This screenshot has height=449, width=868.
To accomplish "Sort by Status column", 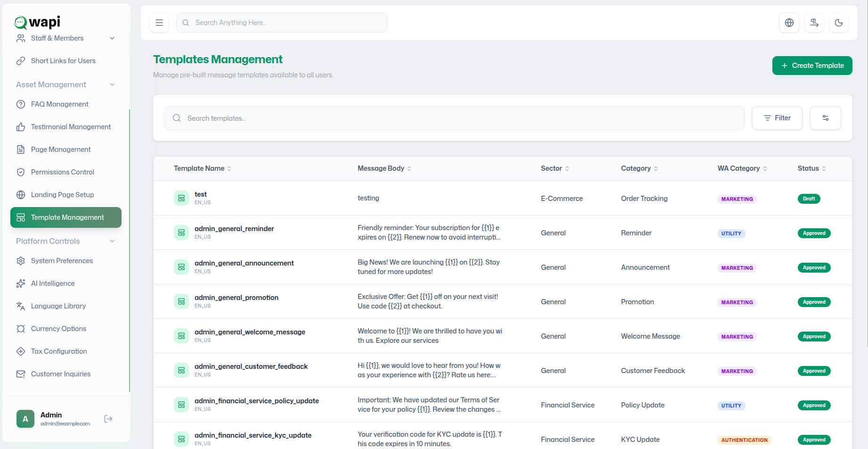I will pyautogui.click(x=812, y=168).
